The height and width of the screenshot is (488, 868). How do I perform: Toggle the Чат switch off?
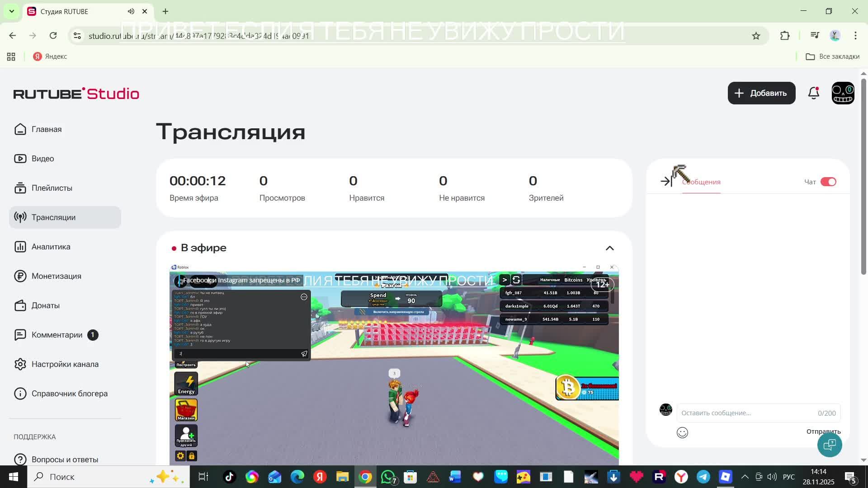[828, 182]
